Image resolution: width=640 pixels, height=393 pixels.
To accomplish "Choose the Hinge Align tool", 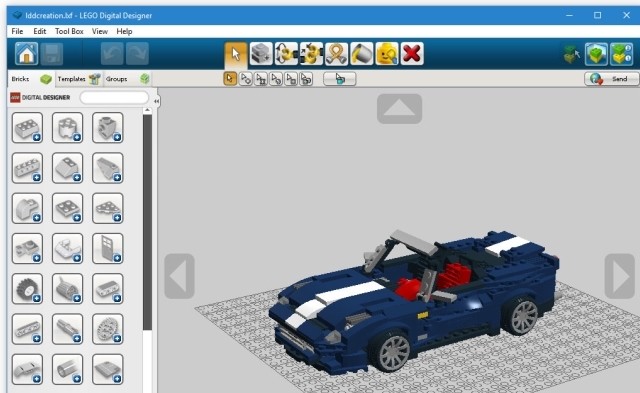I will [311, 54].
